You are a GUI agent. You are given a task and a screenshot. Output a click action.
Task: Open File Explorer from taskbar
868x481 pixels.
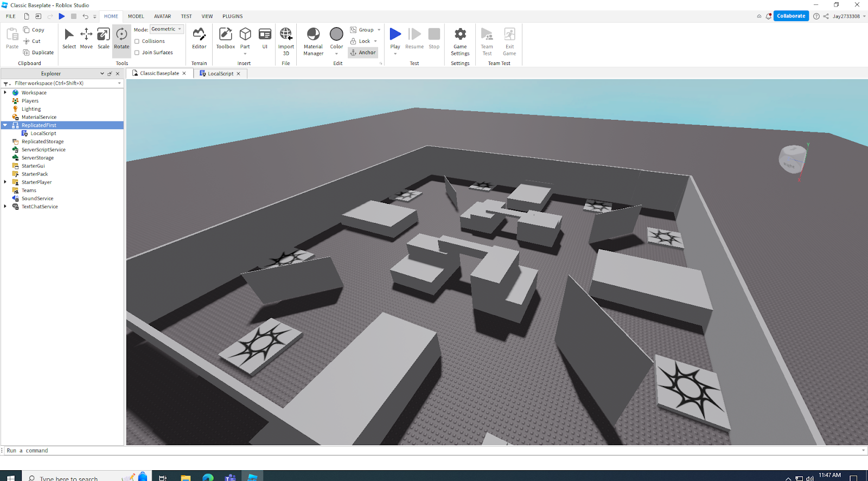click(x=186, y=477)
